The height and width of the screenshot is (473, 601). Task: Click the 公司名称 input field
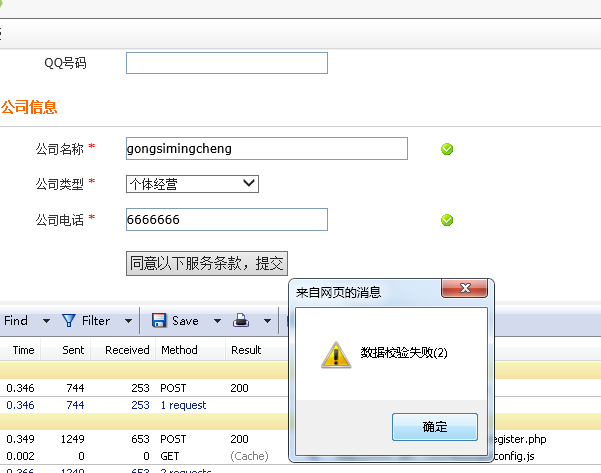pos(267,148)
